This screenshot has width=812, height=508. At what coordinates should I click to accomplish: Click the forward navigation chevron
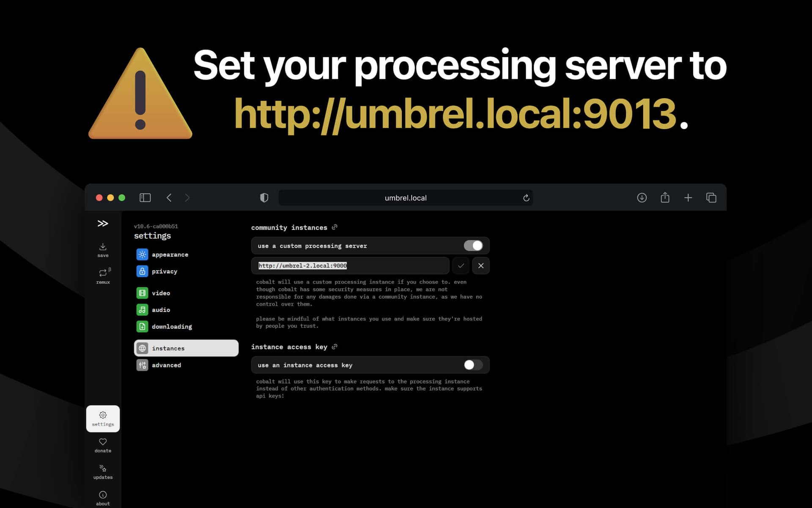coord(187,198)
